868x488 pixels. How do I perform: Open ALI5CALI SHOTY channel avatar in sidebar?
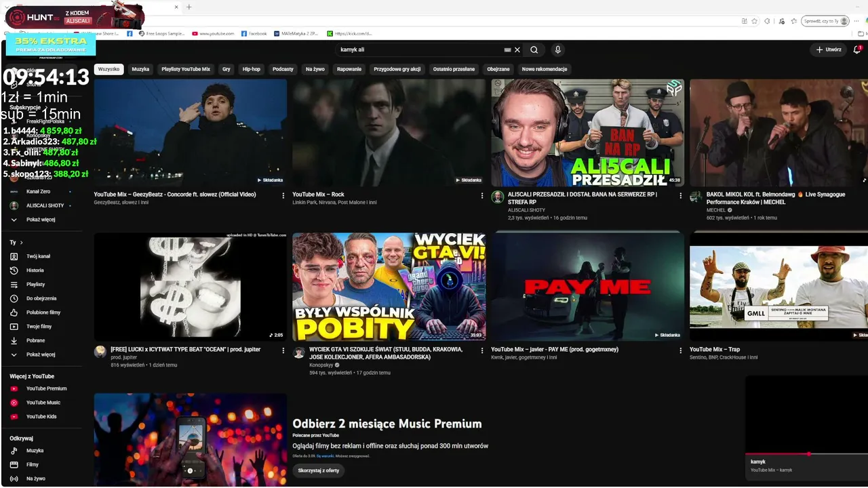[14, 205]
